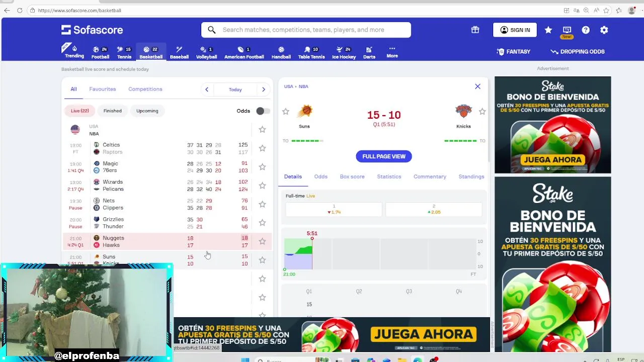
Task: Open the Darts section
Action: 369,52
